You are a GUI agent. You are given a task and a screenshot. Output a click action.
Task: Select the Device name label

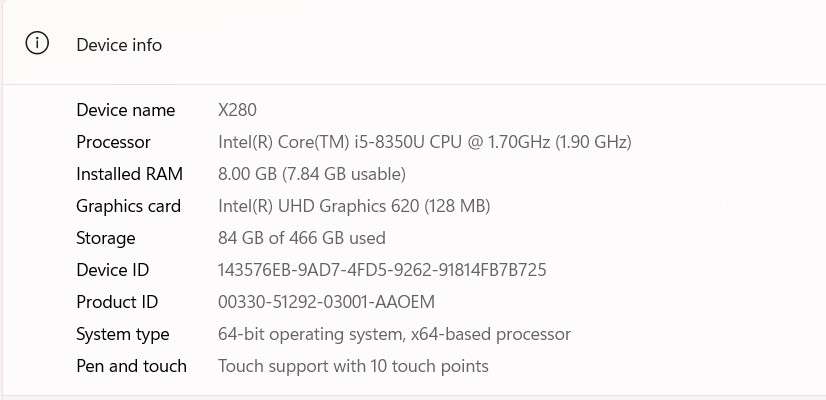(125, 110)
